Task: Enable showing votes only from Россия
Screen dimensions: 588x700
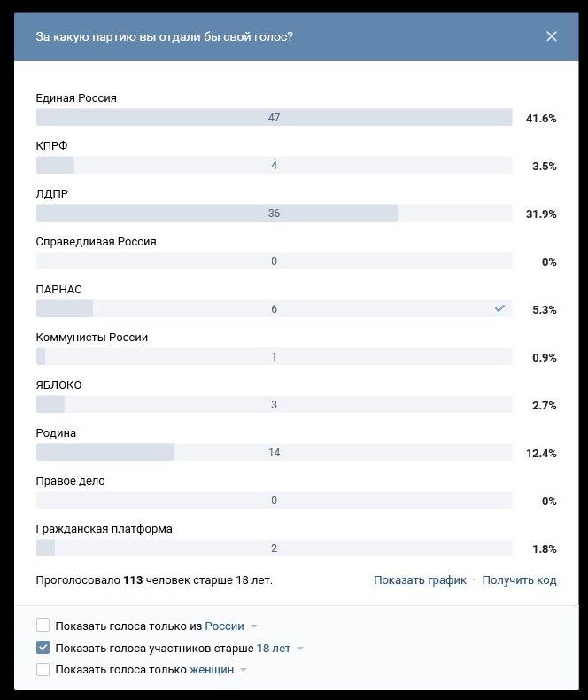Action: point(43,626)
